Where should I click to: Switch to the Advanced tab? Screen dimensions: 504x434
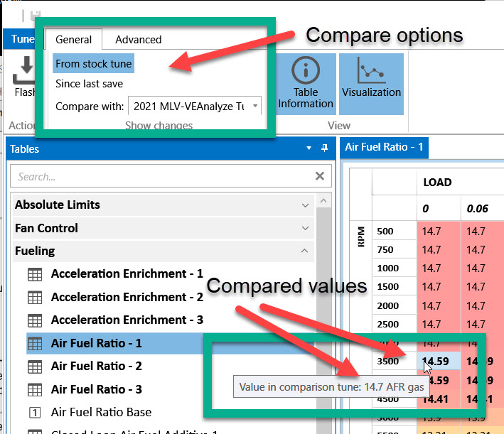click(x=138, y=40)
